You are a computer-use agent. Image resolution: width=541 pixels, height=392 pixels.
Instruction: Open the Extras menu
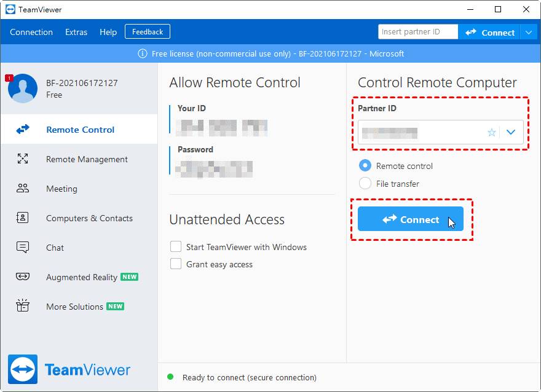[76, 32]
